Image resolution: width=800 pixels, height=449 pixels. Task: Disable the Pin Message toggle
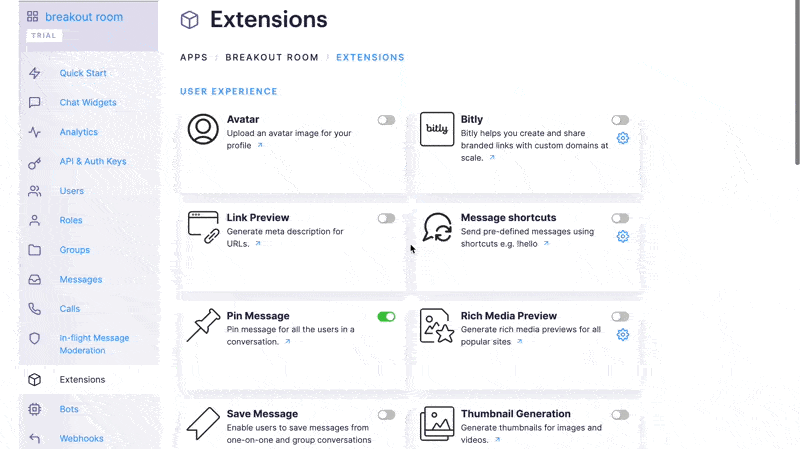386,317
